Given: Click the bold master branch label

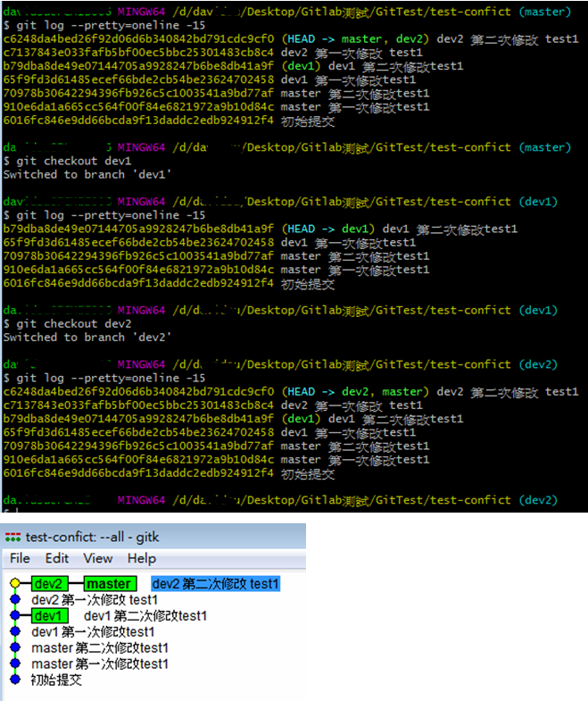Looking at the screenshot, I should (112, 584).
